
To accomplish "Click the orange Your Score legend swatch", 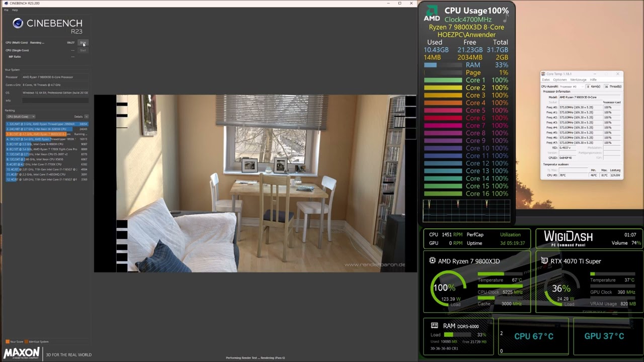I will coord(7,342).
